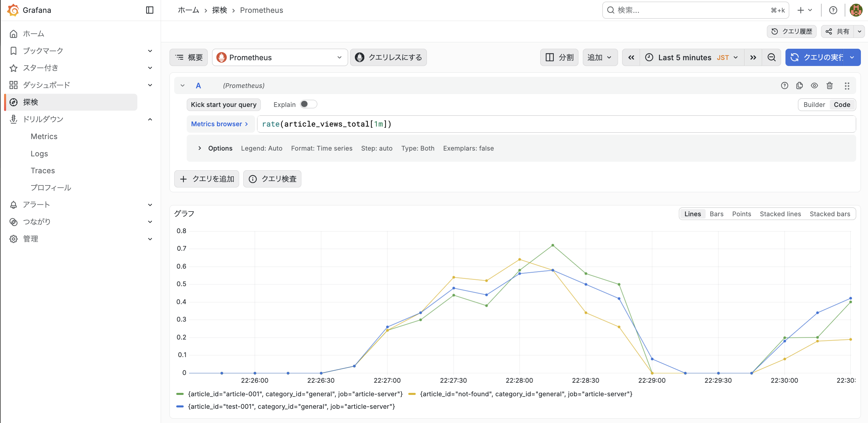Viewport: 868px width, 423px height.
Task: Click the Add query button
Action: (207, 179)
